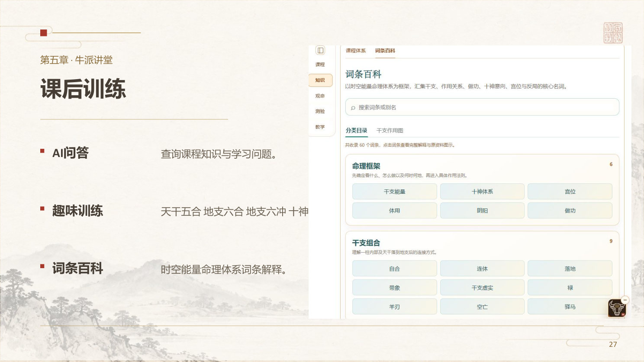Open the 宫位 term
Viewport: 644px width, 362px height.
click(x=570, y=192)
